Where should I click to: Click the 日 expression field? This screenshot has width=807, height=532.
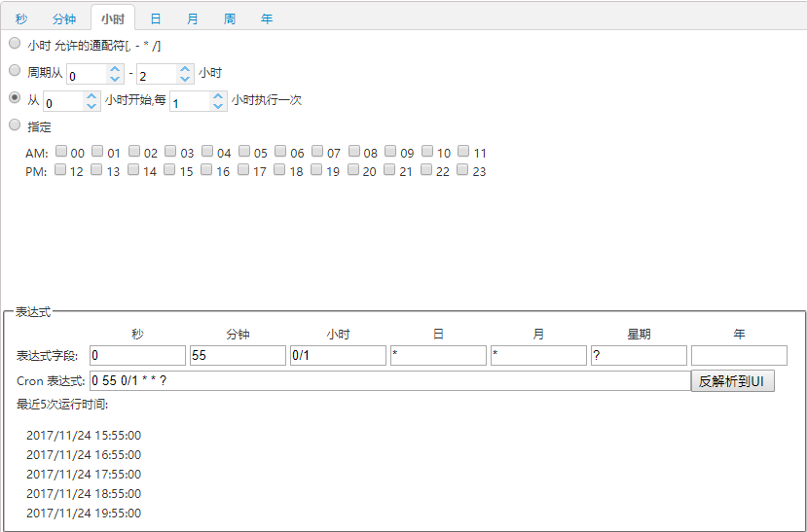point(438,356)
